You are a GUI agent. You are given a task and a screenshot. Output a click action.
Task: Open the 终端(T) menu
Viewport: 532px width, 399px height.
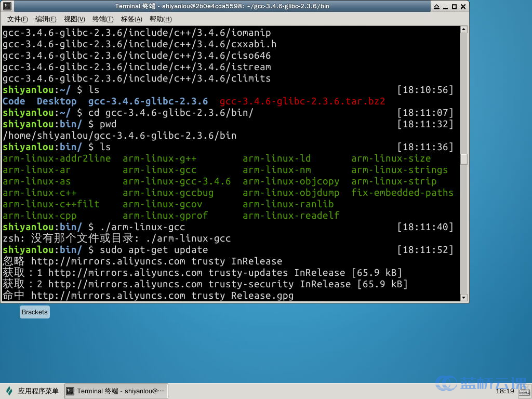[x=103, y=19]
